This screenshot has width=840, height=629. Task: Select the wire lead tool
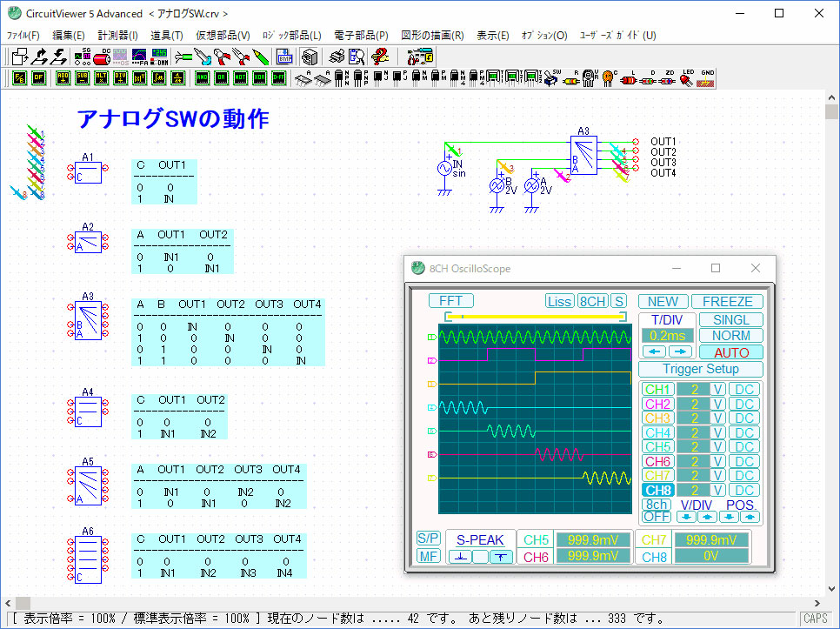pyautogui.click(x=183, y=57)
